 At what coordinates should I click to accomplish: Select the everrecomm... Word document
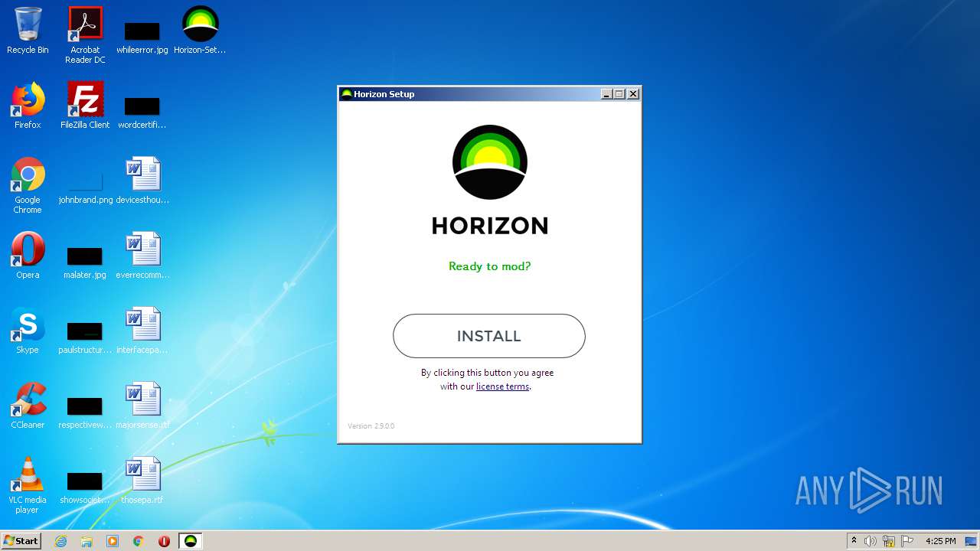tap(142, 256)
